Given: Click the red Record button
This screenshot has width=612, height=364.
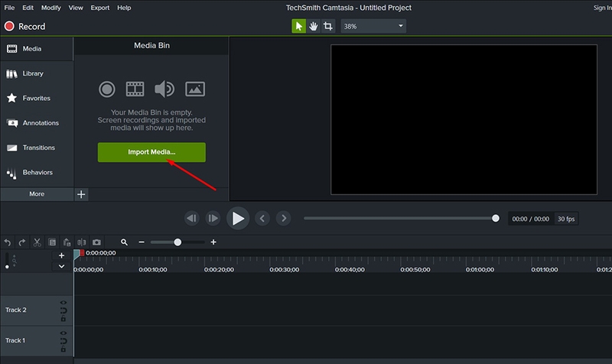Looking at the screenshot, I should [x=24, y=26].
